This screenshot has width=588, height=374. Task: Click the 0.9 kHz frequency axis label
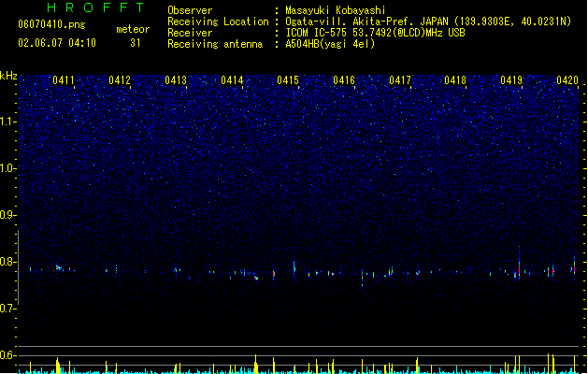click(x=7, y=215)
